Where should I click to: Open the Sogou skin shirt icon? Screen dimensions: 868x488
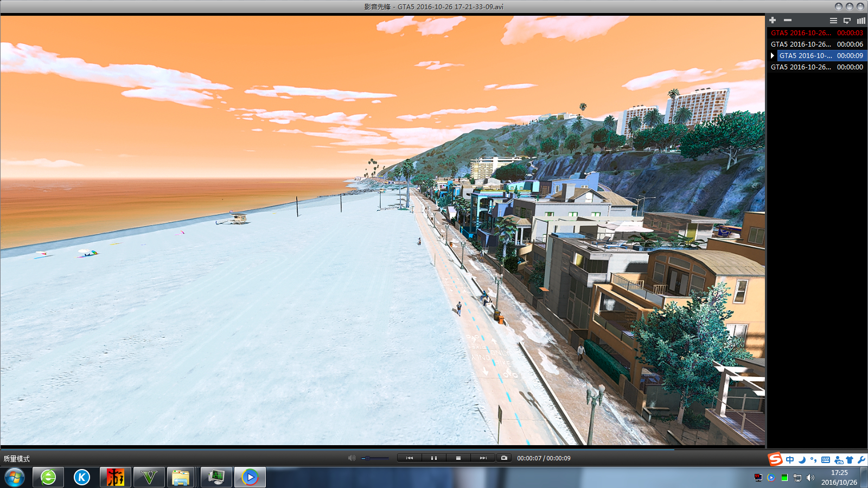tap(850, 460)
